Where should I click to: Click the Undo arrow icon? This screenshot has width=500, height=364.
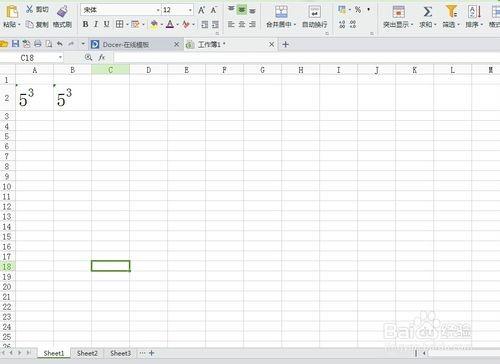pos(60,44)
